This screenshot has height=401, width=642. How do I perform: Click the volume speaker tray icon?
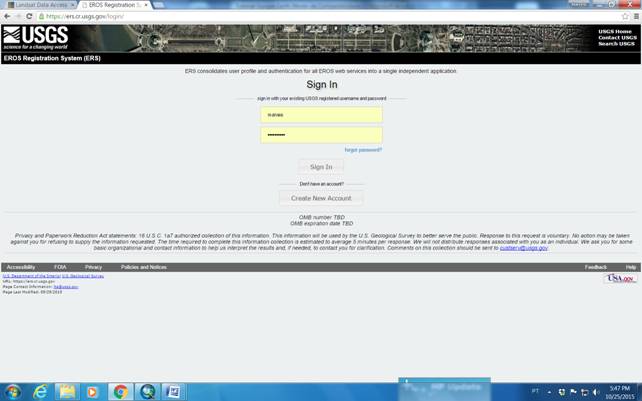click(596, 392)
